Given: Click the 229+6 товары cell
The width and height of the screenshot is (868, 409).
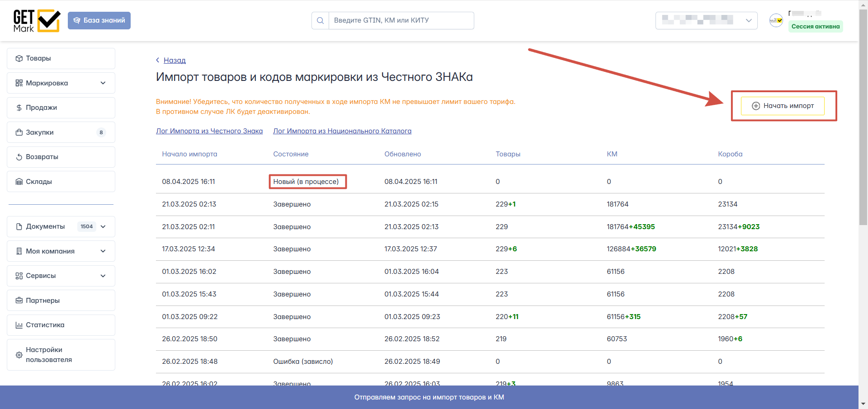Looking at the screenshot, I should tap(506, 249).
